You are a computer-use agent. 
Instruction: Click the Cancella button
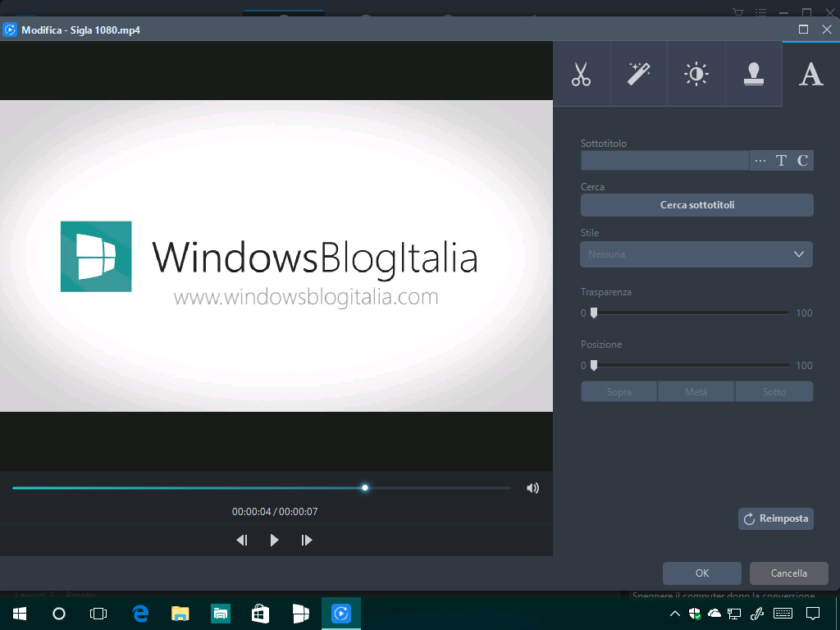788,573
